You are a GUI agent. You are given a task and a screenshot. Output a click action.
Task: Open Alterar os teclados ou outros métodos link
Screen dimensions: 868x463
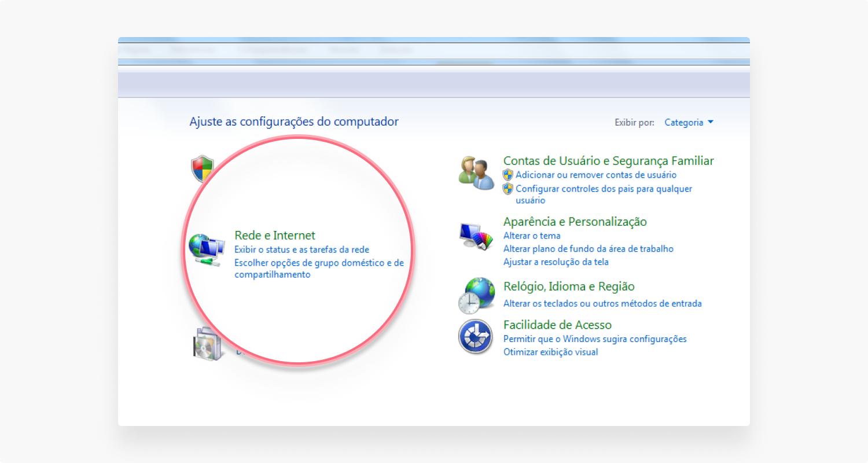click(602, 303)
